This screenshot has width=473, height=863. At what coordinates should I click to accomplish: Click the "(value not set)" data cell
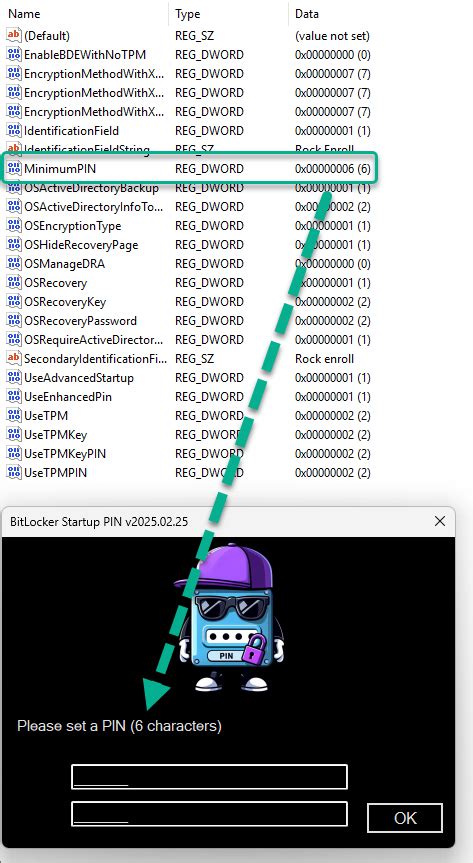[x=332, y=36]
